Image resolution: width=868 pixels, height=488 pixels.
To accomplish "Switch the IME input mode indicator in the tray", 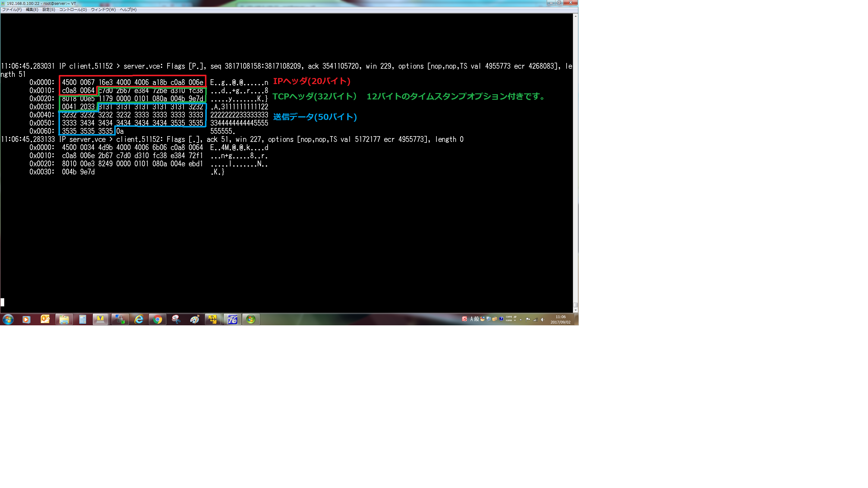I will tap(472, 319).
